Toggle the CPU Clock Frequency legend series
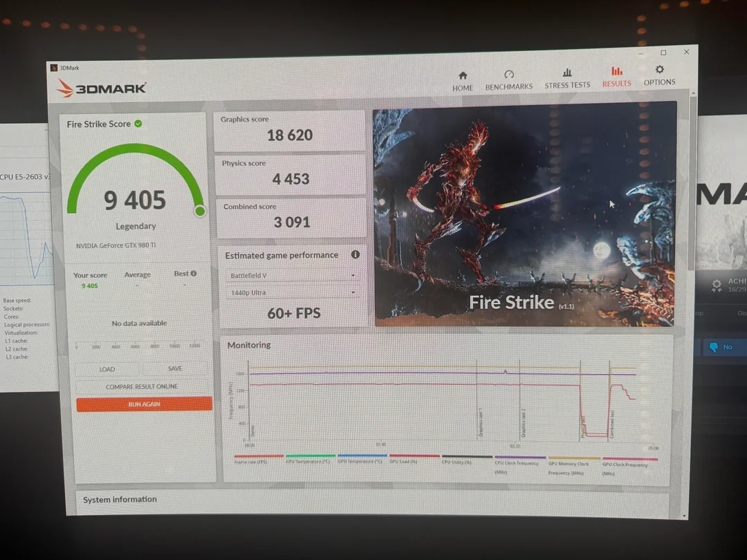Screen dimensions: 747x560 (519, 465)
